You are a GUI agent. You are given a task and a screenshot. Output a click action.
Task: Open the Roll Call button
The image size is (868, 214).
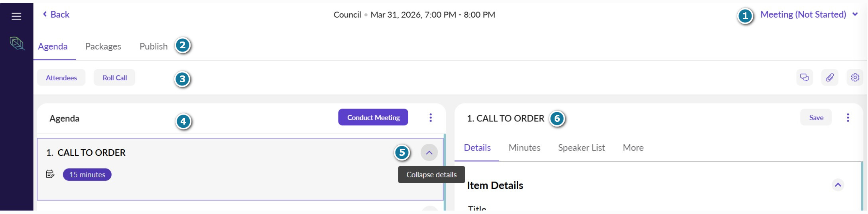point(114,77)
